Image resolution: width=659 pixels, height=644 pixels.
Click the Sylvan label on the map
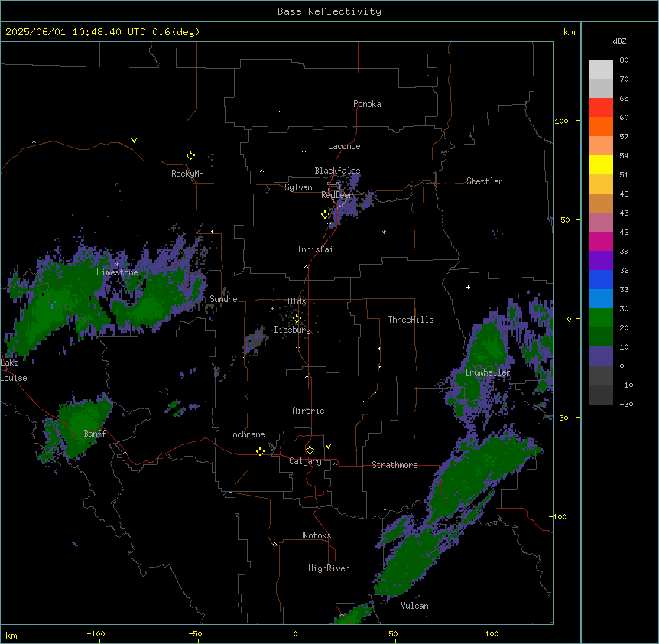click(298, 187)
